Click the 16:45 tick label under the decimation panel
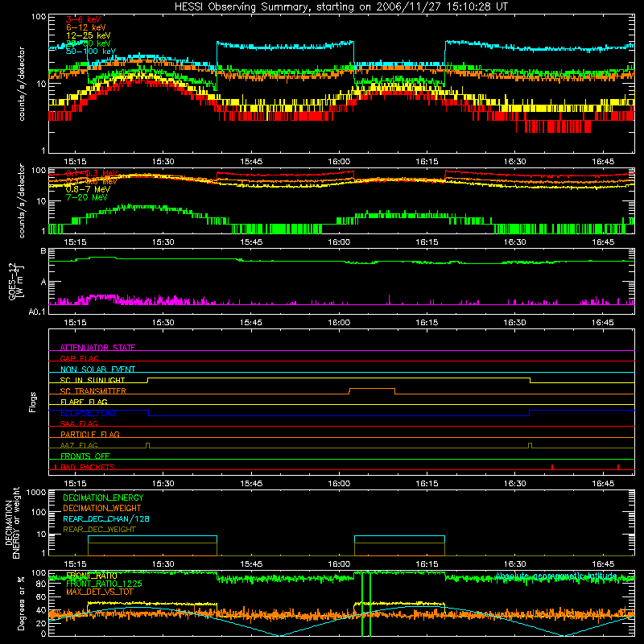644x644 pixels. [x=603, y=564]
